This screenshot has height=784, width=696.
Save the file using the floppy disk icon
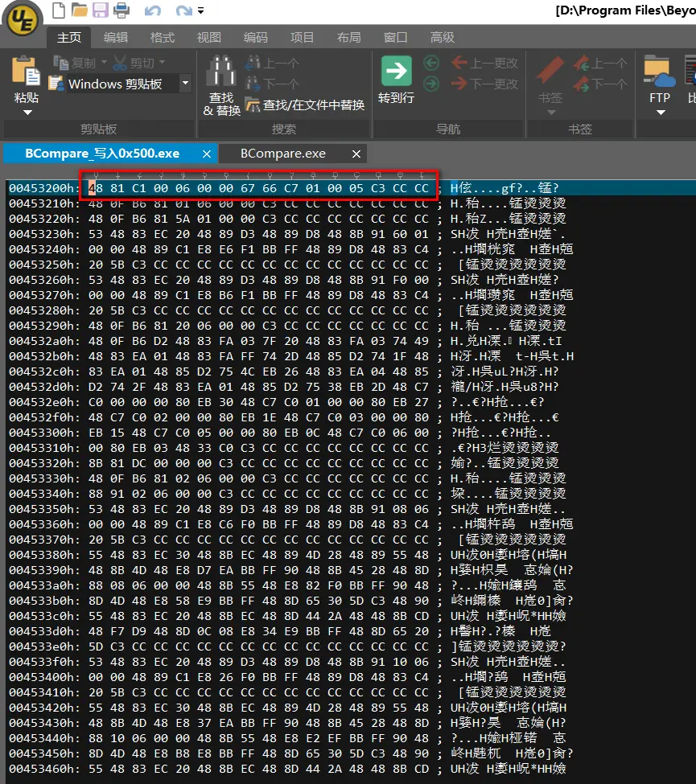pyautogui.click(x=100, y=10)
